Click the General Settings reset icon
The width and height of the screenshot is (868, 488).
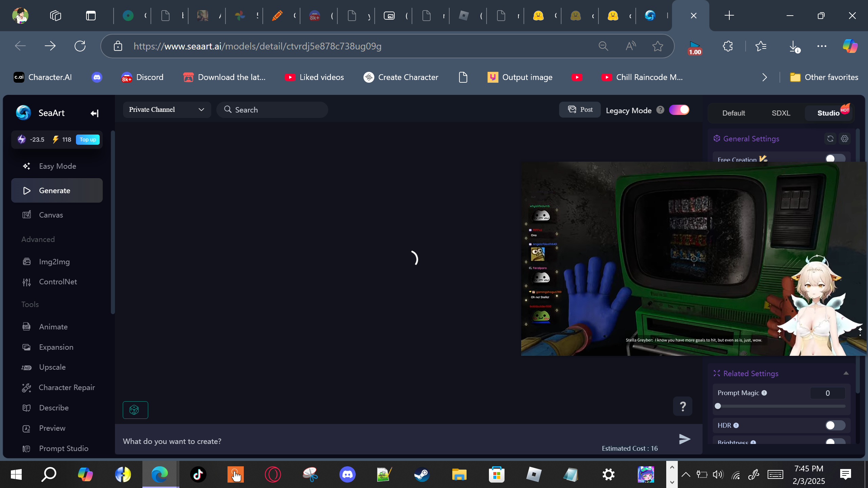(830, 139)
